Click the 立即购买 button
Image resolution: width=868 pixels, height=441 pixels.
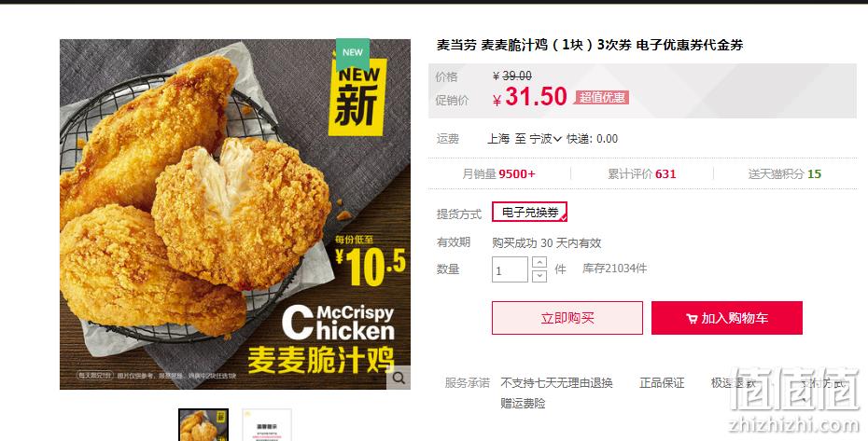tap(567, 318)
